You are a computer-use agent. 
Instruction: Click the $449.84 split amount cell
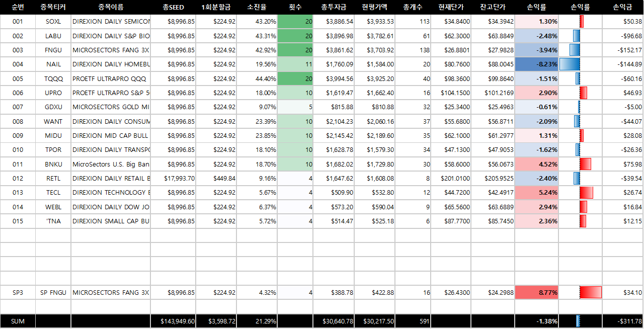coord(216,178)
